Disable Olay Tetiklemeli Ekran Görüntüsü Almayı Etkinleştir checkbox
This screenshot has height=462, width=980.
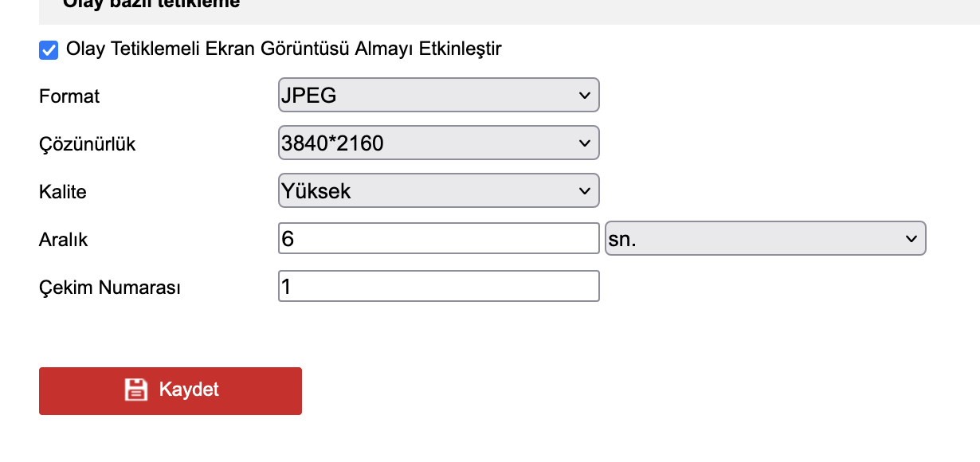(49, 50)
